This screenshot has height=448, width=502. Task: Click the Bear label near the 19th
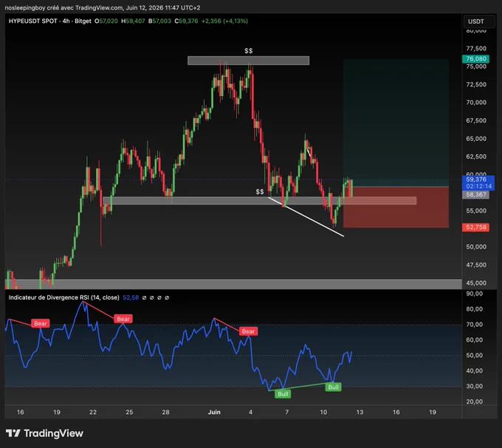coord(41,323)
